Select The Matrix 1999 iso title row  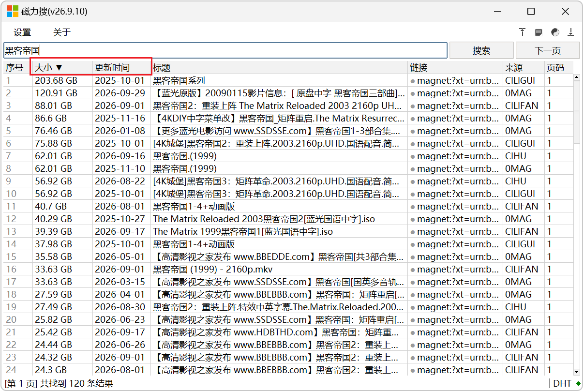coord(243,231)
